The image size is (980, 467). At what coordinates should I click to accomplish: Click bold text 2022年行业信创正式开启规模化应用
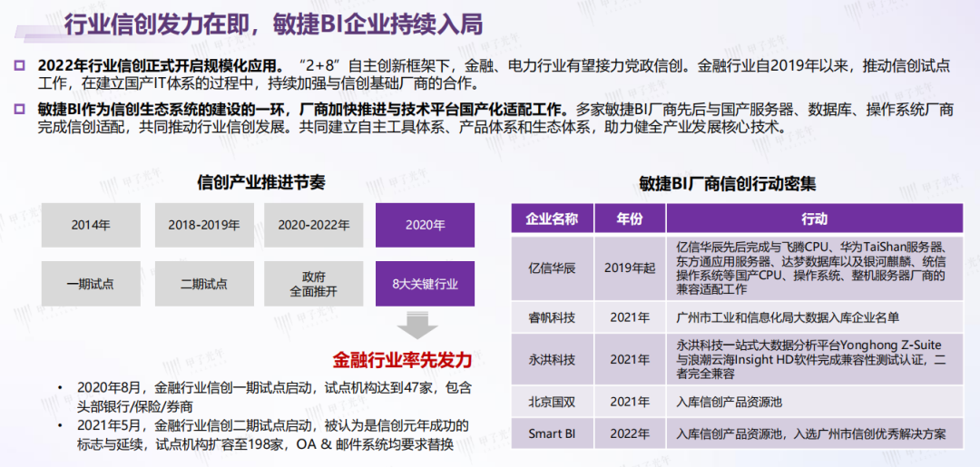(160, 65)
